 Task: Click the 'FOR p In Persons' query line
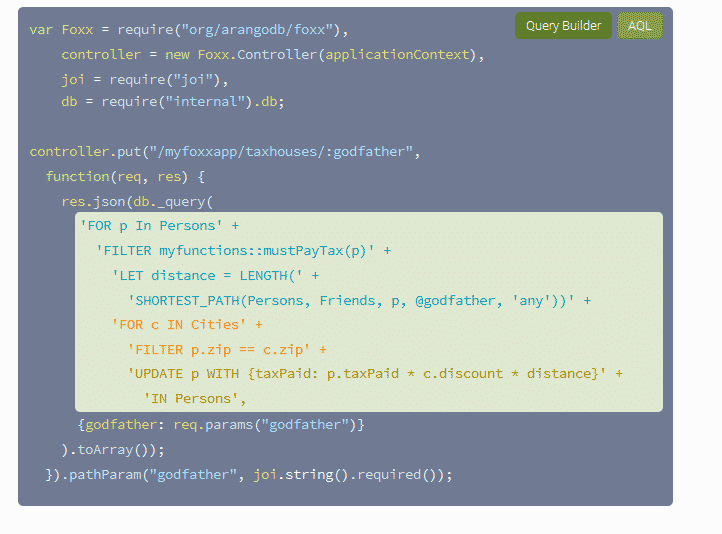click(159, 226)
